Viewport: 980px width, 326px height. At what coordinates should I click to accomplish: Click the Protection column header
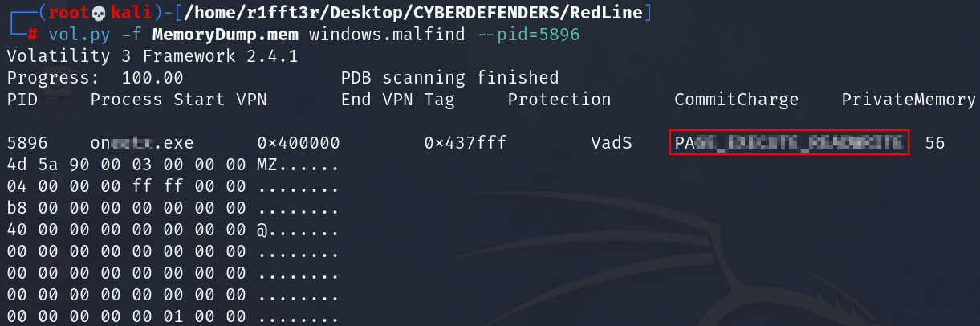click(559, 100)
